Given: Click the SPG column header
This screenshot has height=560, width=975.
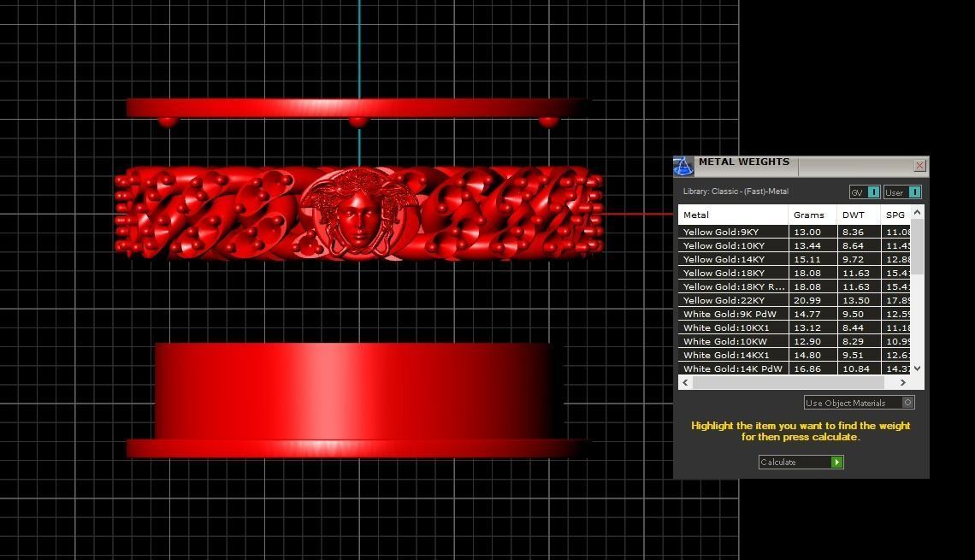Looking at the screenshot, I should pos(896,215).
